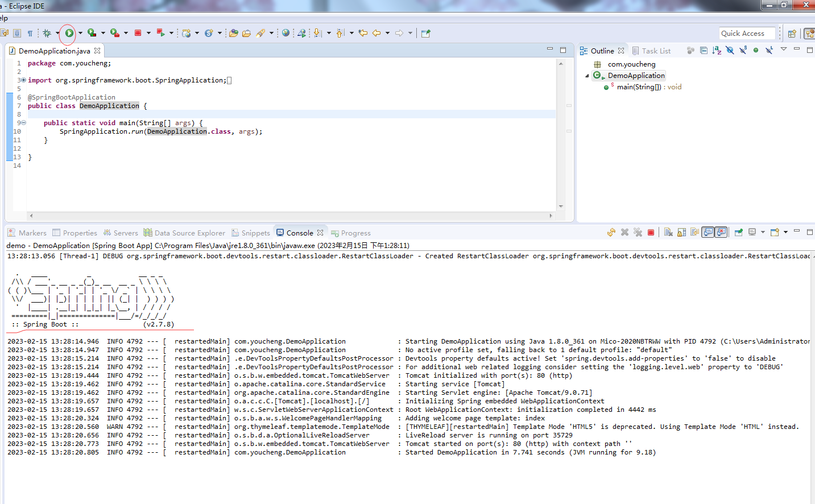
Task: Click the Relaunch icon in main toolbar
Action: coord(160,33)
